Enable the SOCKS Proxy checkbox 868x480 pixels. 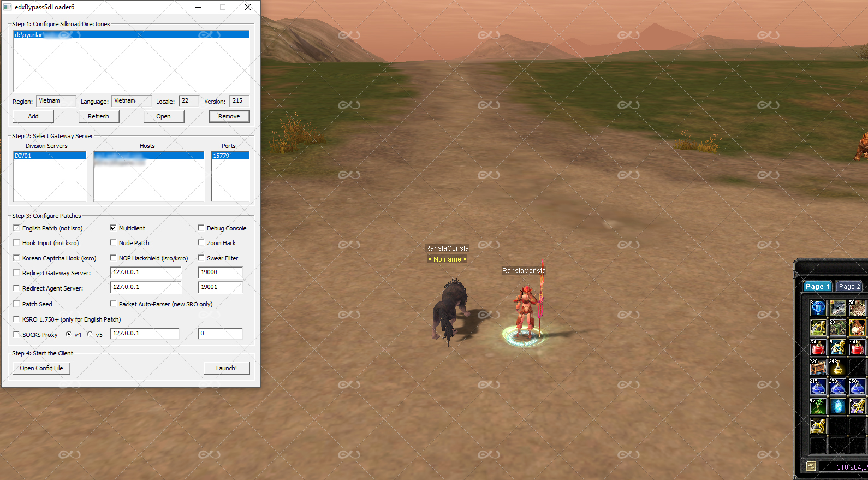[16, 334]
